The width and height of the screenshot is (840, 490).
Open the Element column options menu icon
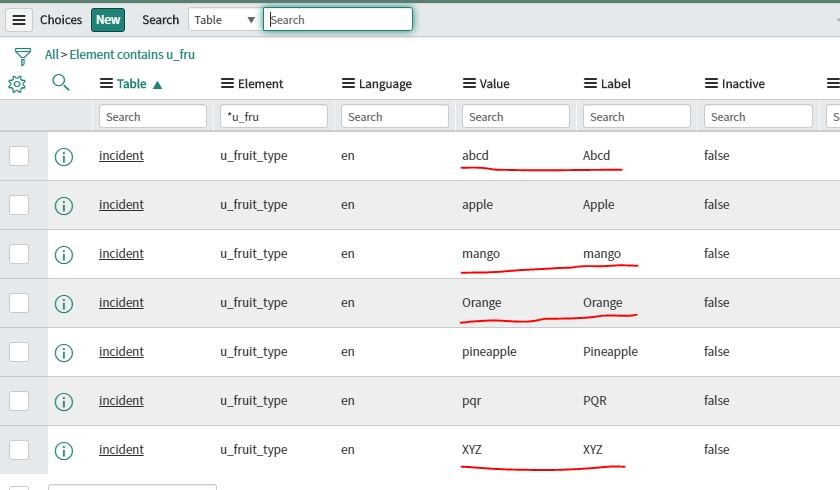coord(227,84)
